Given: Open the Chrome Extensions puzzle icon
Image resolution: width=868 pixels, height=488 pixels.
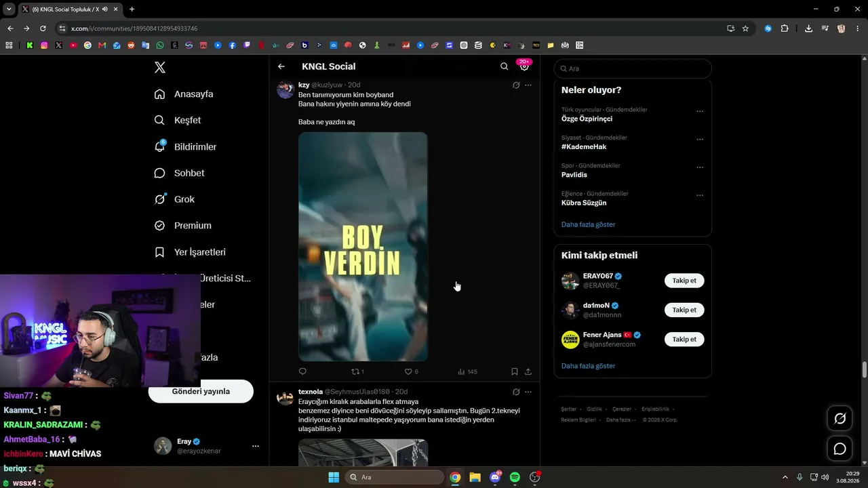Looking at the screenshot, I should (x=785, y=28).
